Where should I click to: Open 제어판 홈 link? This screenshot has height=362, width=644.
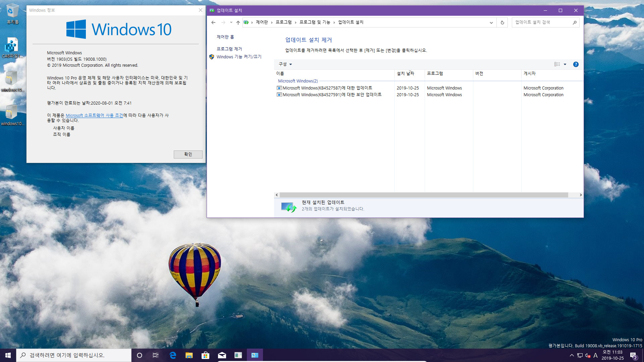point(225,37)
